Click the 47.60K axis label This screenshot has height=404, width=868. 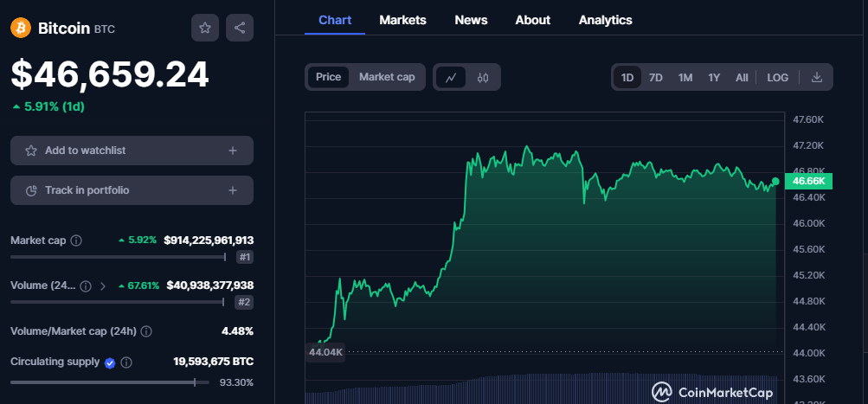[809, 119]
